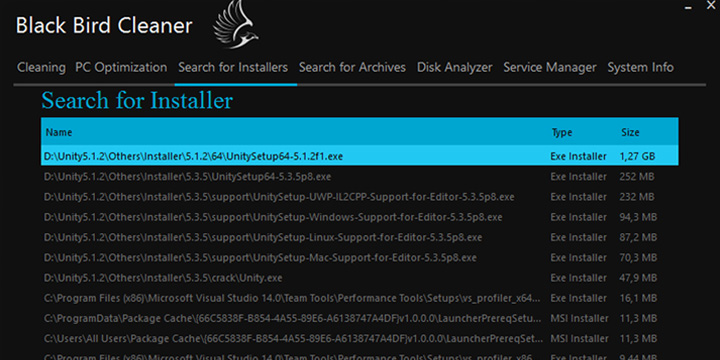
Task: Sort list by Name column header
Action: tap(59, 132)
